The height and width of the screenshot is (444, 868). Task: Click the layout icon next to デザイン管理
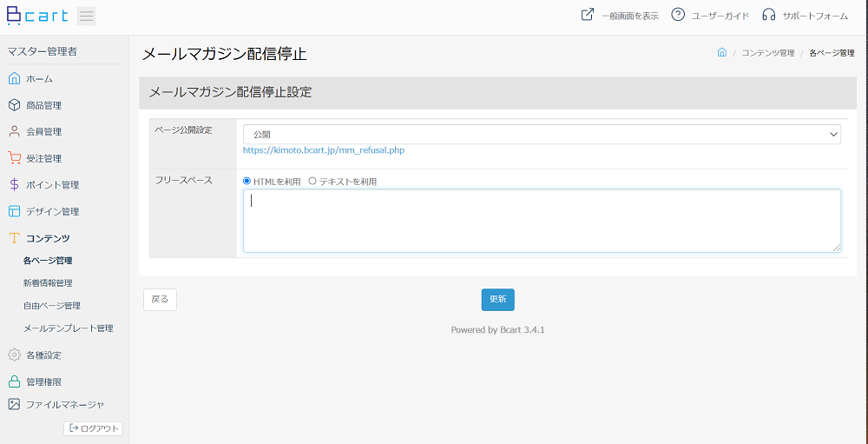pos(15,211)
